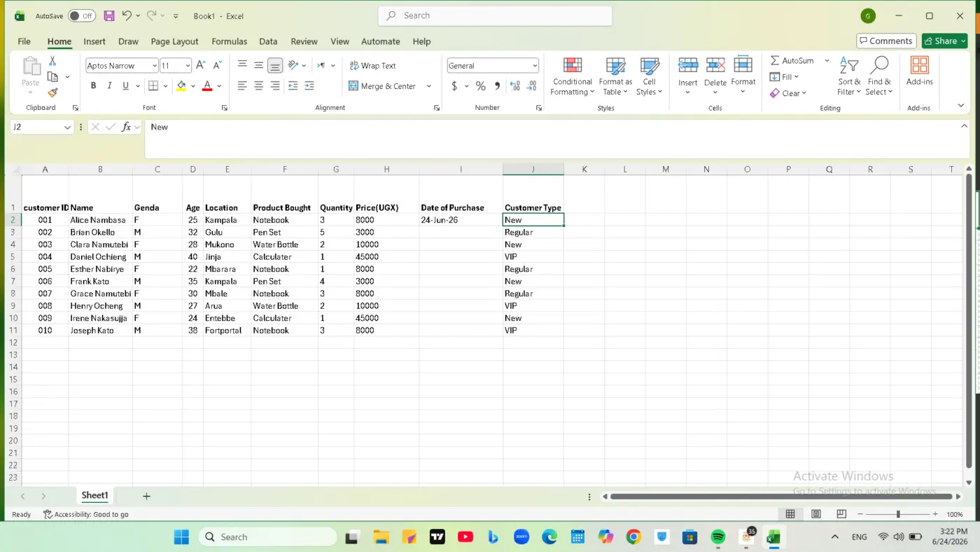This screenshot has width=980, height=552.
Task: Switch to Page Layout view in status bar
Action: click(x=816, y=514)
